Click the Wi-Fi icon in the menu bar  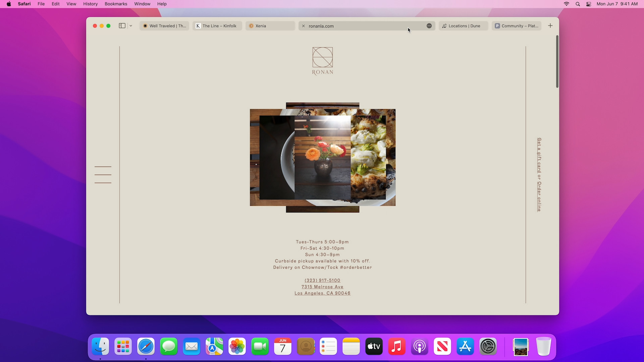tap(566, 4)
